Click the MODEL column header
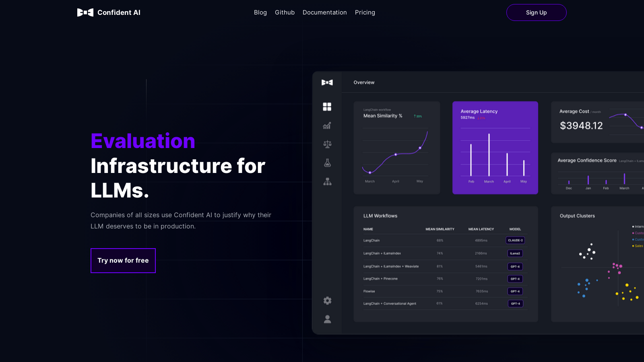Screen dimensions: 644x362 [515, 229]
